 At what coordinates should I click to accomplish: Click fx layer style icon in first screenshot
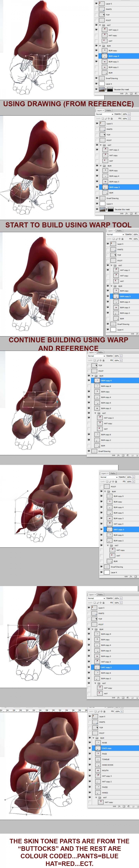126,94
